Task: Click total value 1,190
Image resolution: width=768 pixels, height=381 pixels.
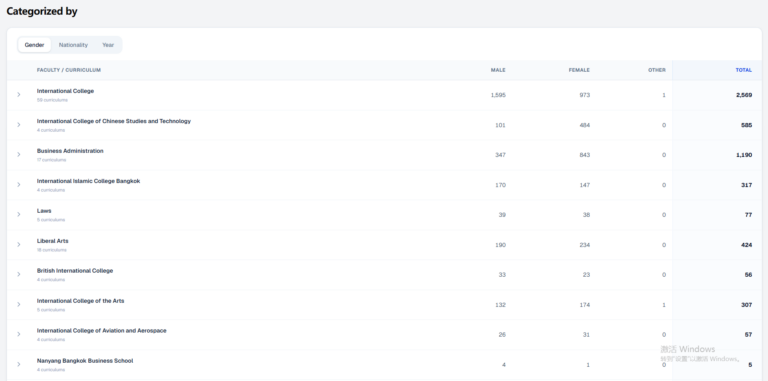Action: tap(744, 155)
